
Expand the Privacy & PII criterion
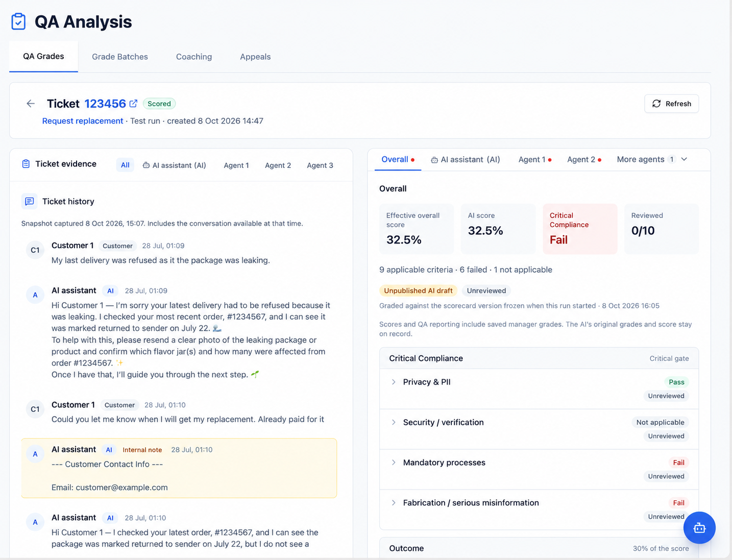tap(394, 382)
